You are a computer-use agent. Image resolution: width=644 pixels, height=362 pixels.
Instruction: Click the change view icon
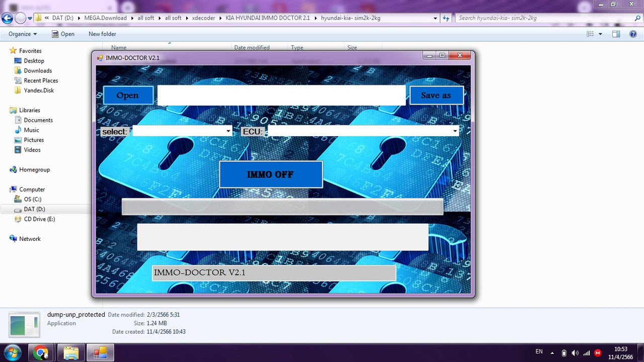(x=590, y=34)
